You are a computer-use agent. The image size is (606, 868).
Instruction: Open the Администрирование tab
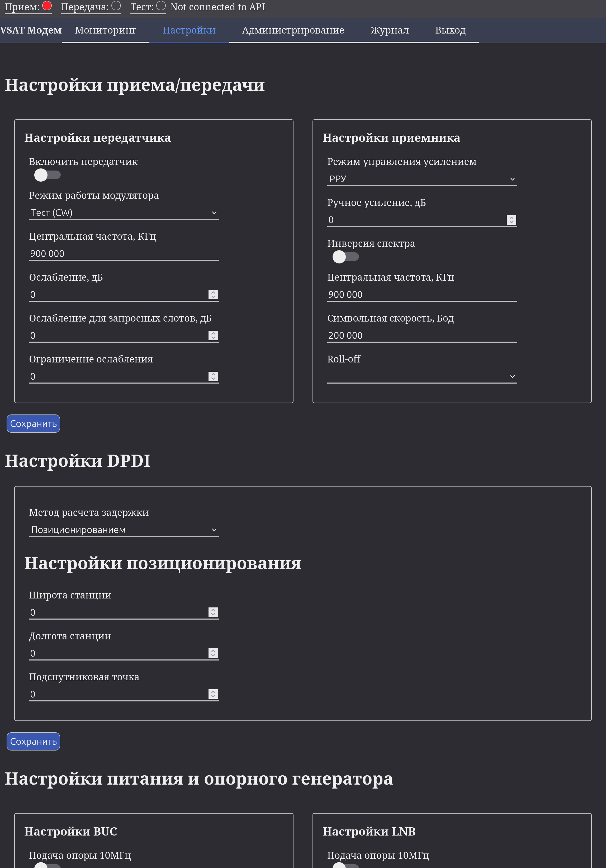click(293, 30)
